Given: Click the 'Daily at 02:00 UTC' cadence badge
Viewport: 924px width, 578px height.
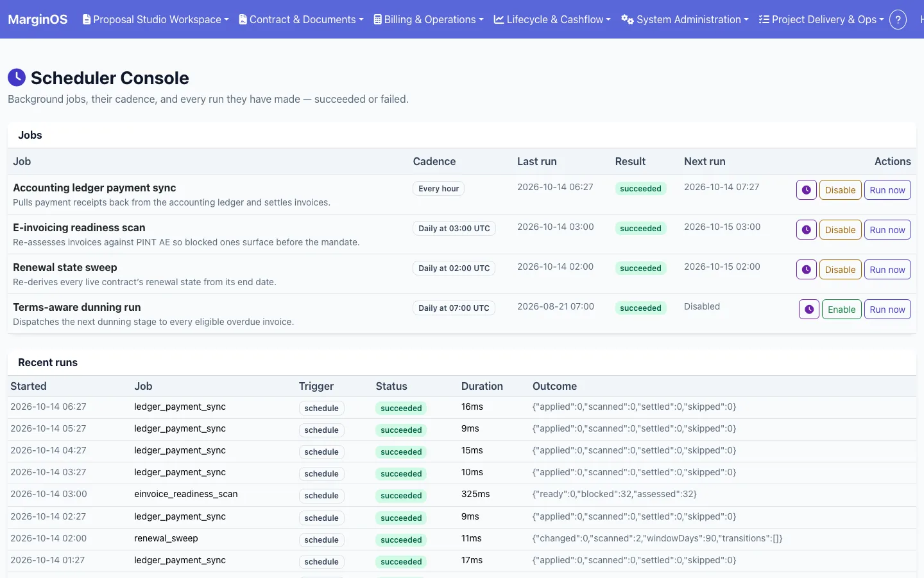Looking at the screenshot, I should (454, 268).
